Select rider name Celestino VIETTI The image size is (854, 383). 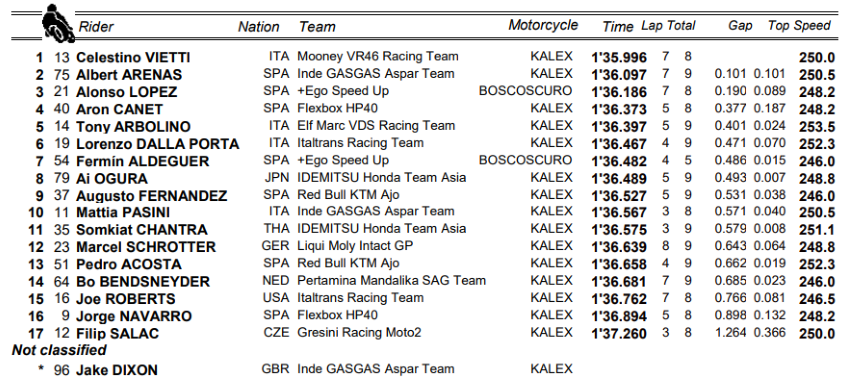point(133,57)
